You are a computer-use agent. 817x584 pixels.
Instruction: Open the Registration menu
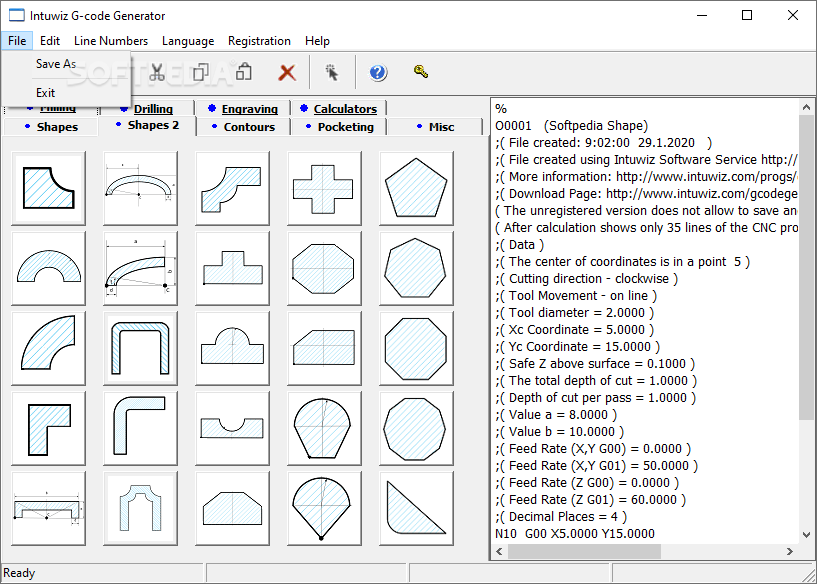[x=259, y=41]
